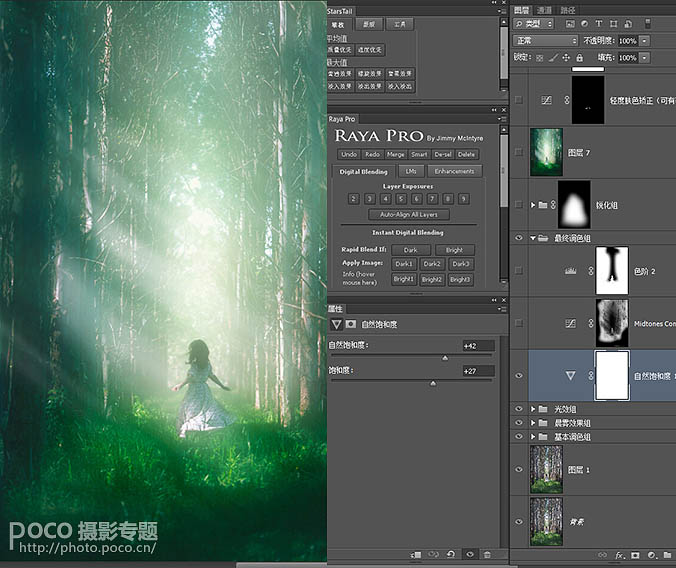
Task: Show the 图层 7 layer
Action: coord(519,152)
